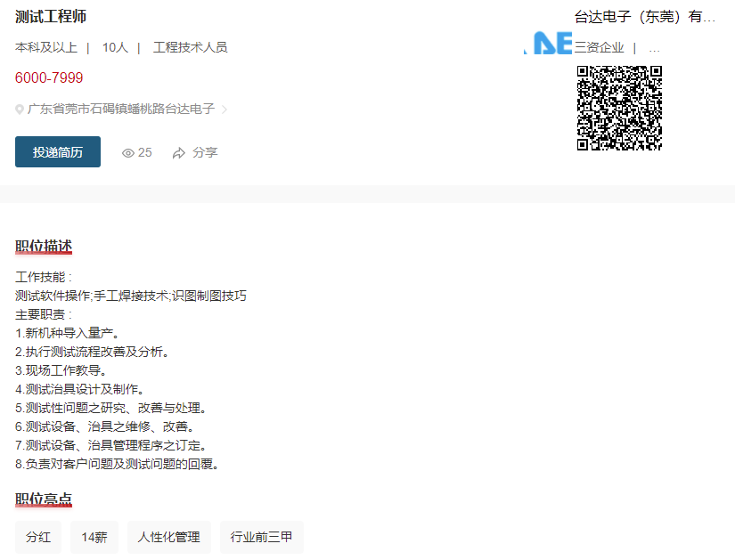
Task: Expand the address chevron arrow
Action: [x=225, y=110]
